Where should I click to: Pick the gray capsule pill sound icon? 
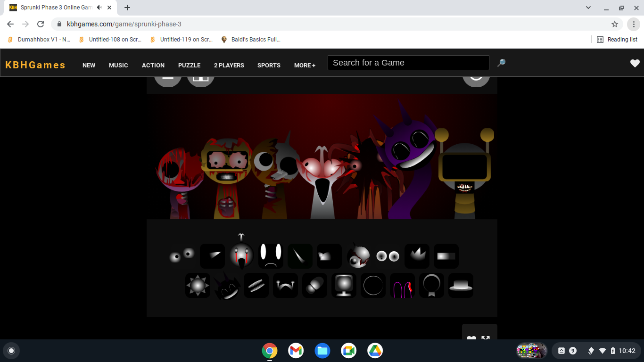pos(314,285)
